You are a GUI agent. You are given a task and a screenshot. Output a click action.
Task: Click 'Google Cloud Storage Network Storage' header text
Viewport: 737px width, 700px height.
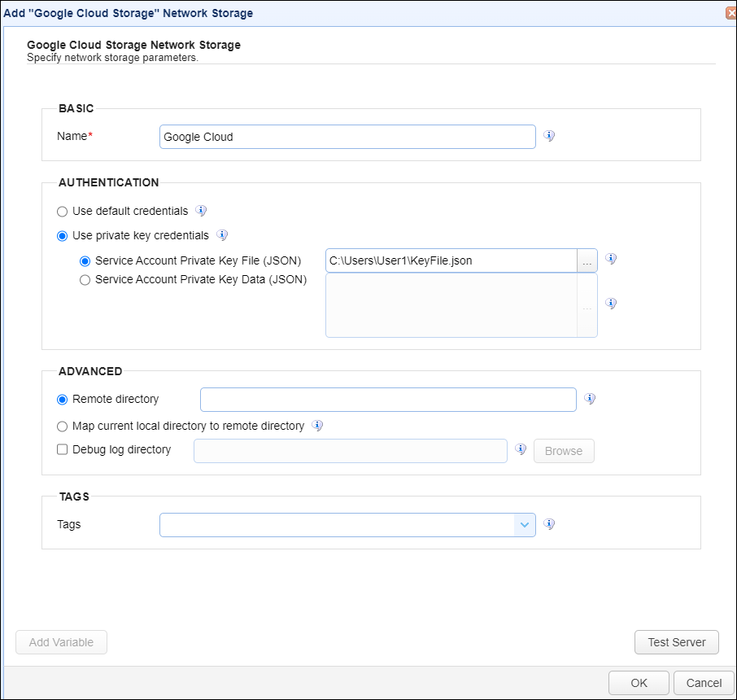pos(133,45)
